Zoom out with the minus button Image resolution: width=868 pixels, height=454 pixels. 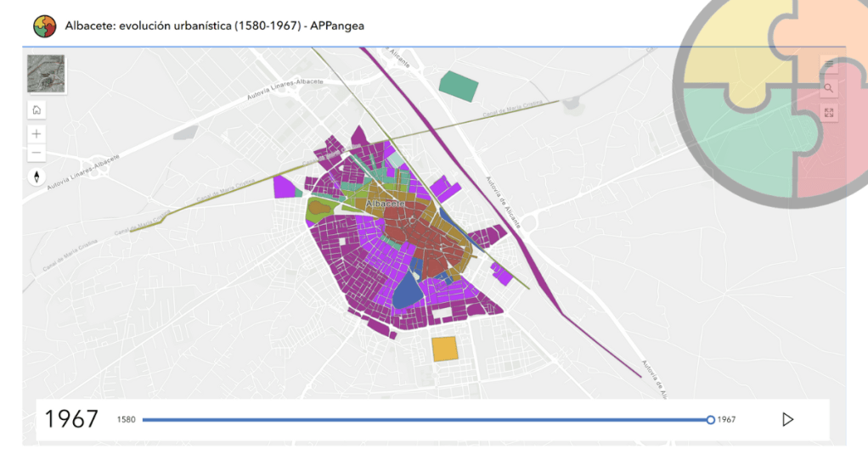(x=37, y=153)
